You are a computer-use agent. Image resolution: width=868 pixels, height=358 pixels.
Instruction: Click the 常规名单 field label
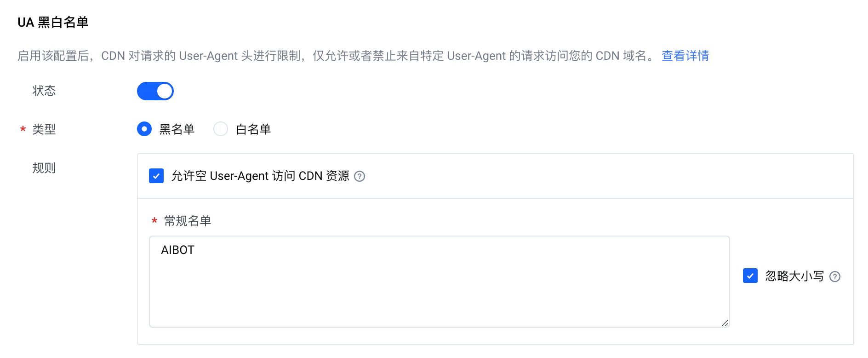(188, 221)
